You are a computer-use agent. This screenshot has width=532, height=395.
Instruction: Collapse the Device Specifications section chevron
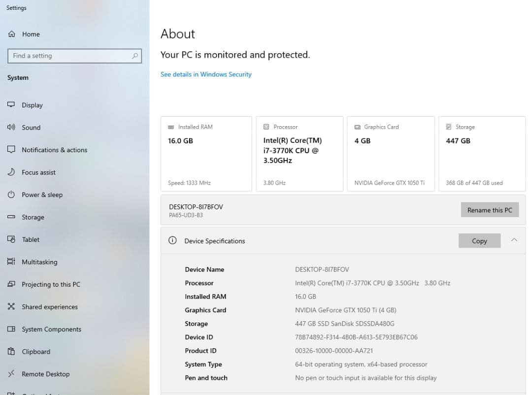click(x=514, y=240)
